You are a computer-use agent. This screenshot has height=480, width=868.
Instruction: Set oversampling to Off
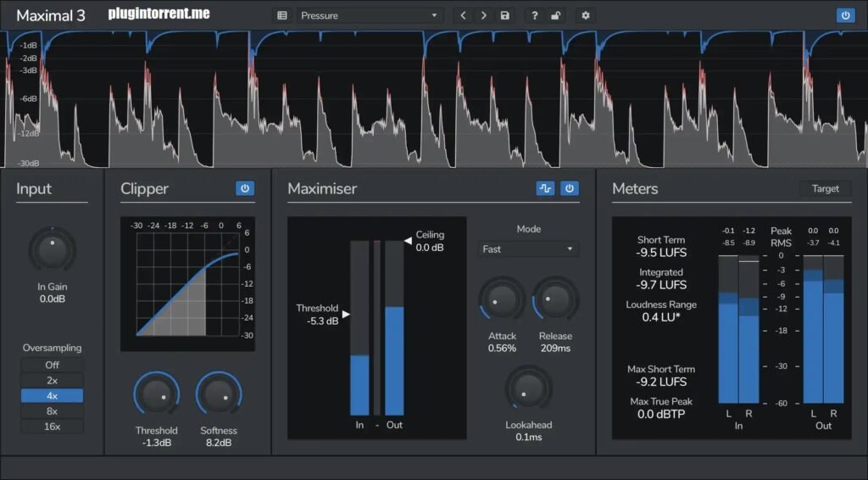click(x=52, y=365)
